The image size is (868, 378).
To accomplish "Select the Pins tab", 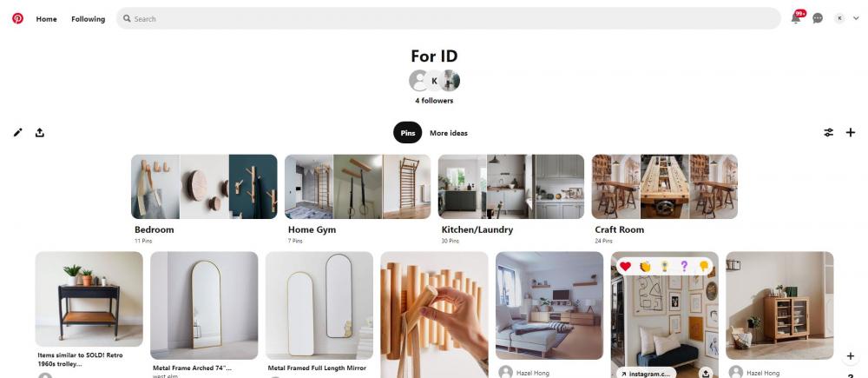I will point(407,132).
